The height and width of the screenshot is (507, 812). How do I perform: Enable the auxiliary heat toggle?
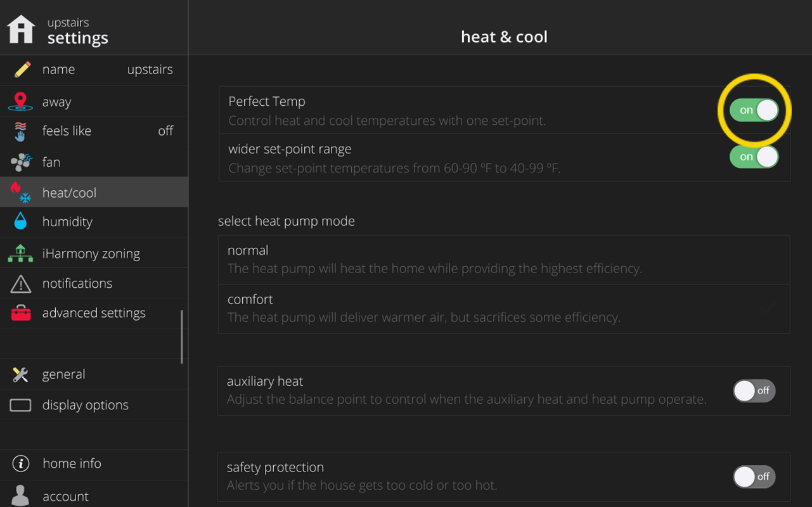tap(754, 391)
